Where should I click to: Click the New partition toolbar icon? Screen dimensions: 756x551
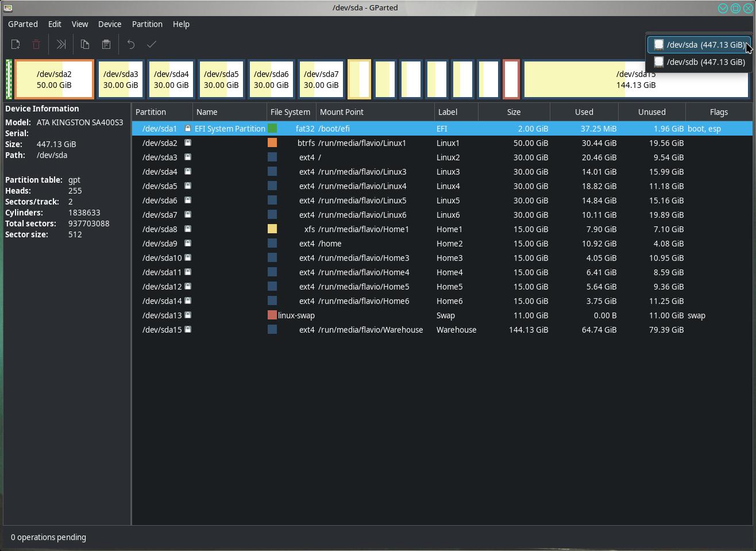click(x=16, y=44)
